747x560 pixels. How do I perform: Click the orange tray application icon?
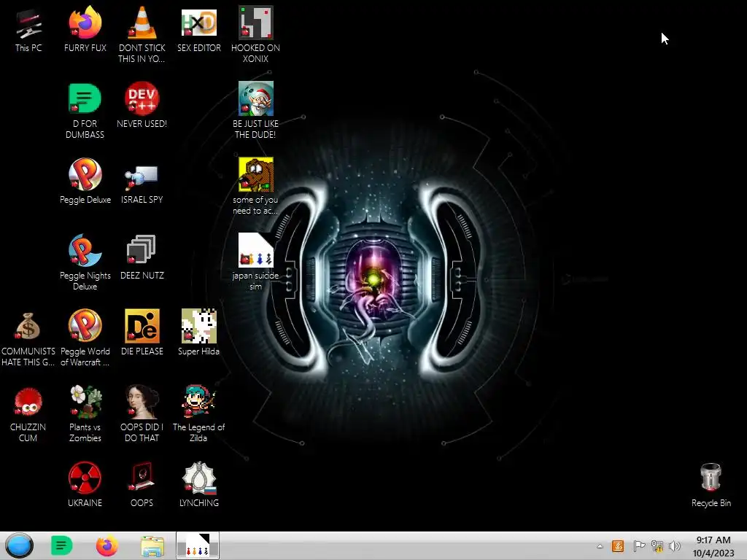[x=617, y=546]
